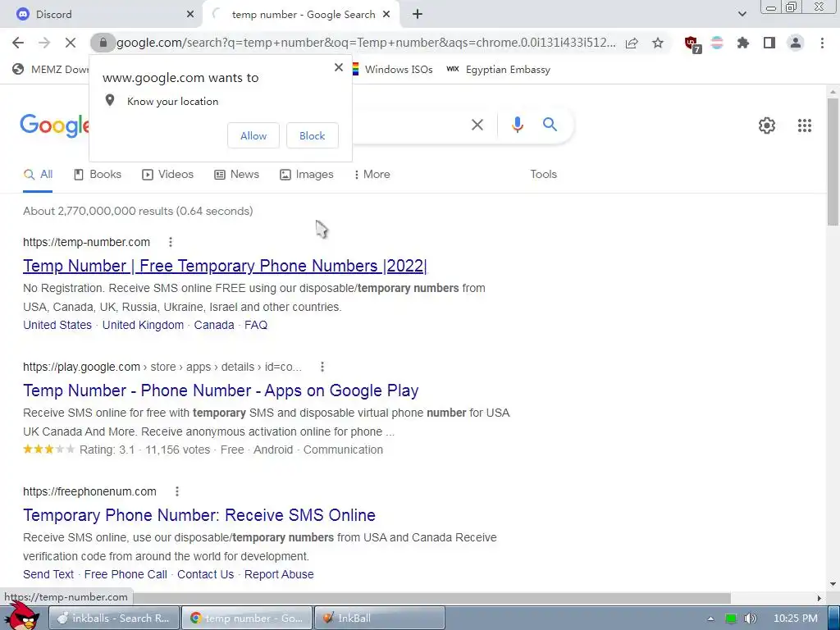Viewport: 840px width, 630px height.
Task: Start a voice search with the microphone
Action: [x=517, y=125]
